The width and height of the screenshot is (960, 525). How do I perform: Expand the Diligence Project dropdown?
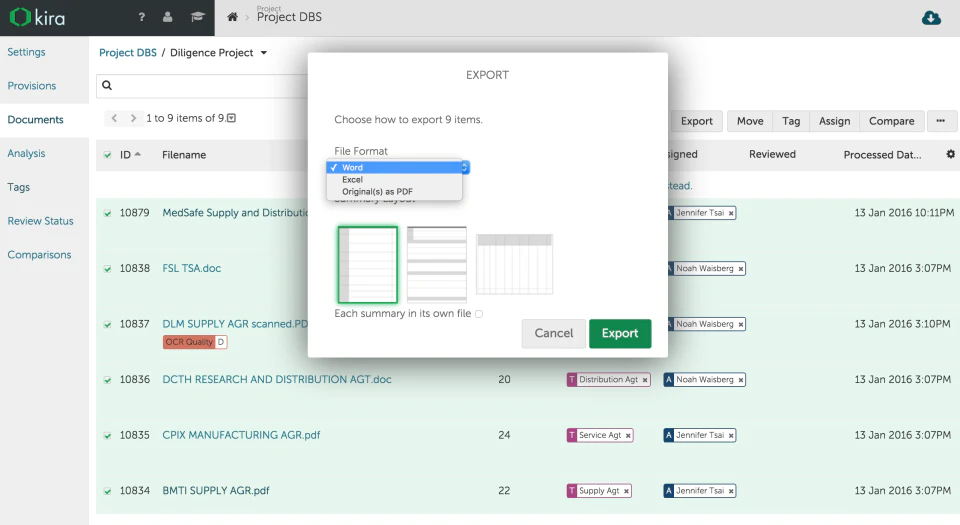pyautogui.click(x=264, y=53)
